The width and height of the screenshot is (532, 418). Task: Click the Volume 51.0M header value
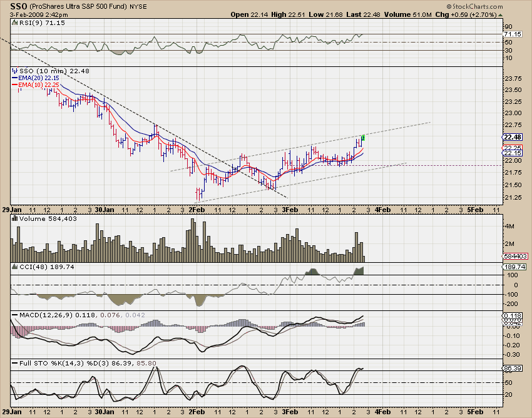[407, 14]
